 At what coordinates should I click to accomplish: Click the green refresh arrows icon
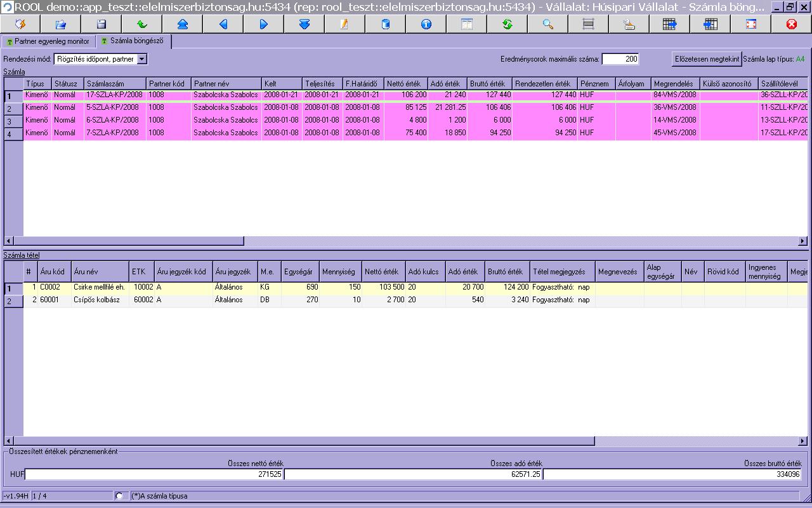tap(507, 24)
